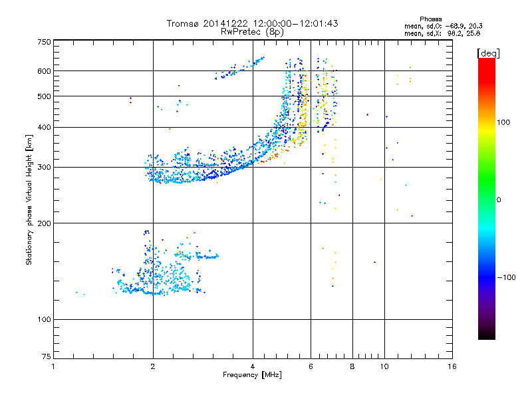Click the x-axis label '1'
Image resolution: width=532 pixels, height=399 pixels.
pos(53,366)
